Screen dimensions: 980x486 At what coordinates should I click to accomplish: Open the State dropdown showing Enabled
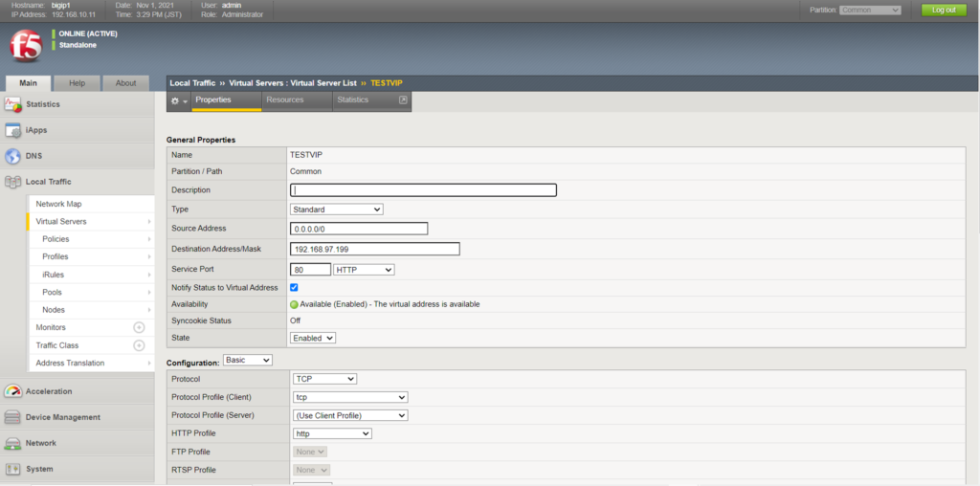point(313,338)
